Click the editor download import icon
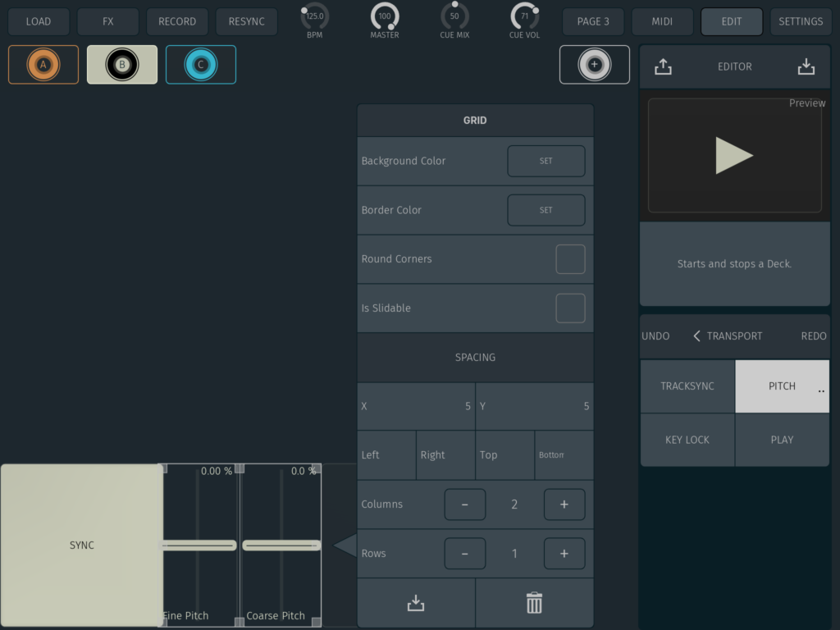 pyautogui.click(x=806, y=67)
